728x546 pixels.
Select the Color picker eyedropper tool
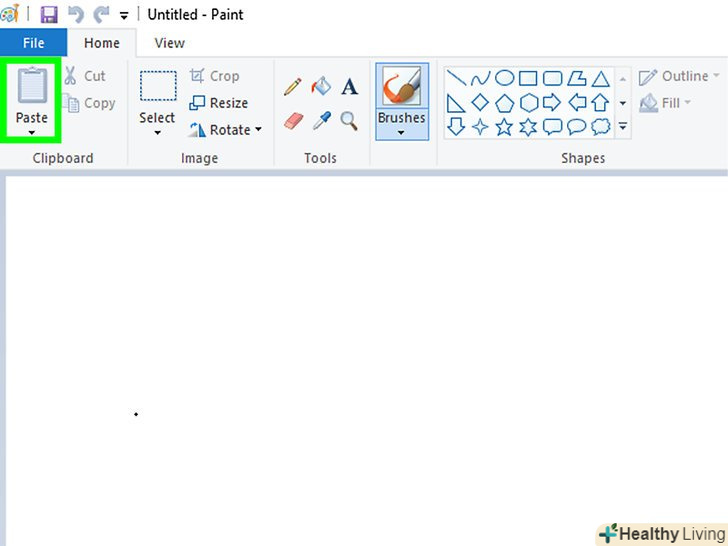321,121
